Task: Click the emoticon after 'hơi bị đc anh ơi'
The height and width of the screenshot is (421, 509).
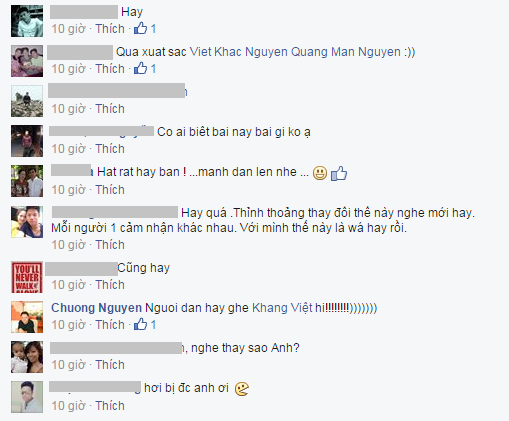Action: 242,389
